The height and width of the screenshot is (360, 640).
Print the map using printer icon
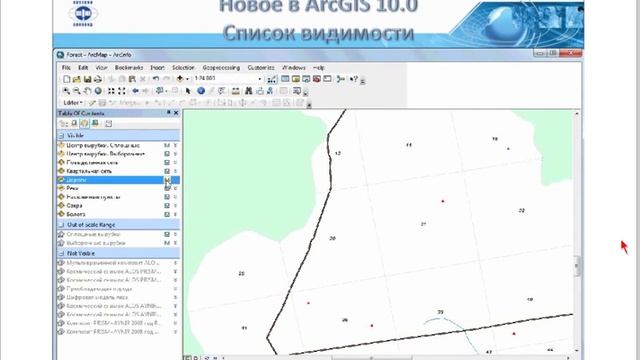(98, 79)
